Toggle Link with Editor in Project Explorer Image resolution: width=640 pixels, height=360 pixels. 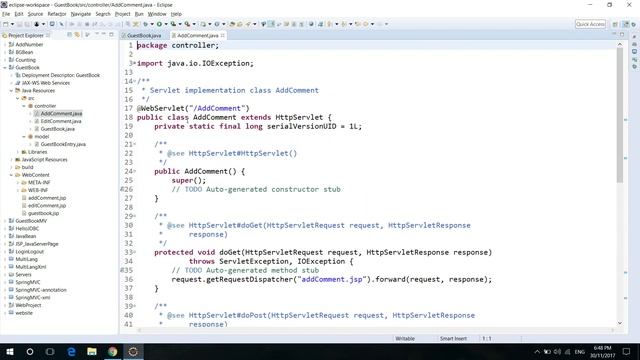point(77,35)
